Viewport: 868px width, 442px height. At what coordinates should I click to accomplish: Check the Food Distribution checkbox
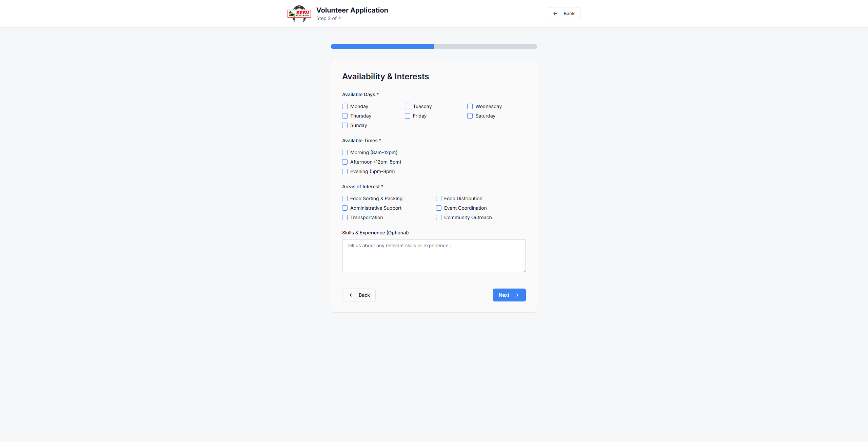[439, 198]
